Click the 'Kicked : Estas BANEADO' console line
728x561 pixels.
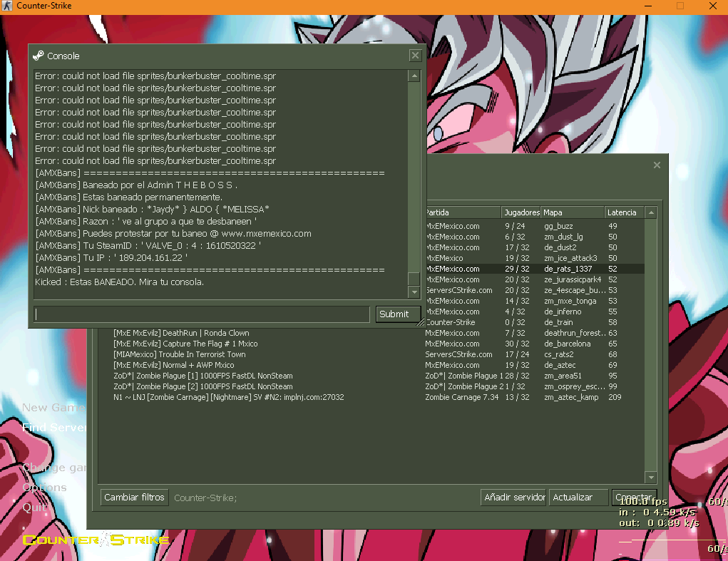pyautogui.click(x=119, y=282)
